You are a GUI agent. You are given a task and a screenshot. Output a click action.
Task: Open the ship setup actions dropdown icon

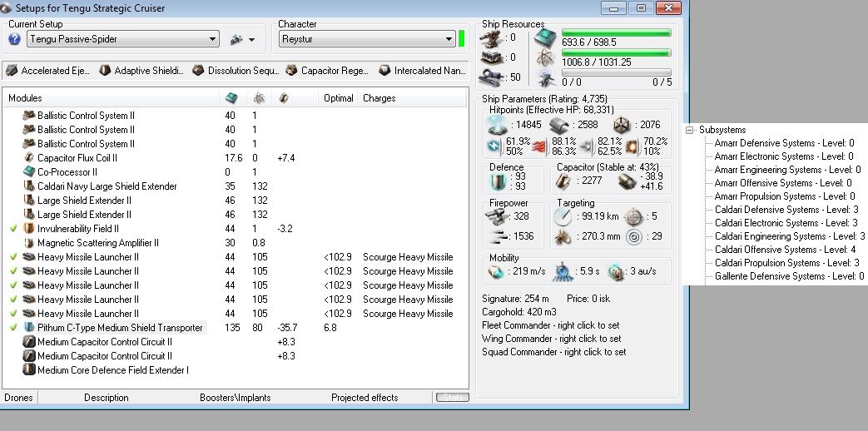coord(241,39)
